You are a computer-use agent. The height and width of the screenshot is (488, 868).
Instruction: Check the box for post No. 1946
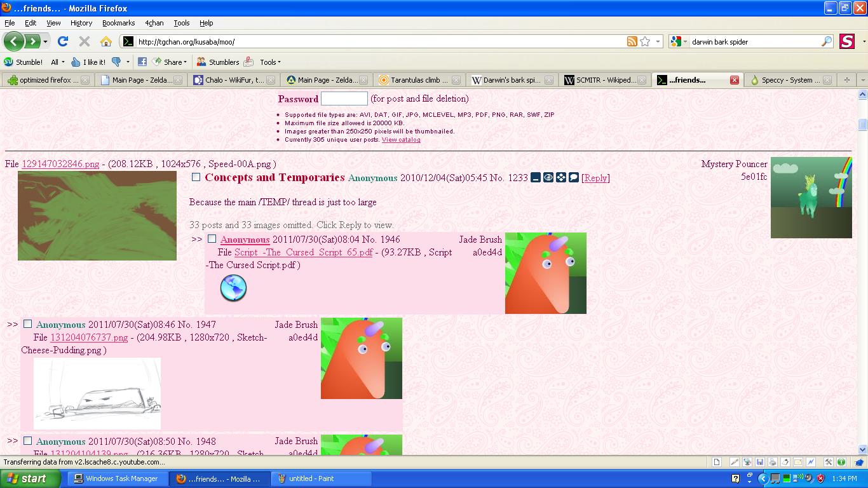212,239
